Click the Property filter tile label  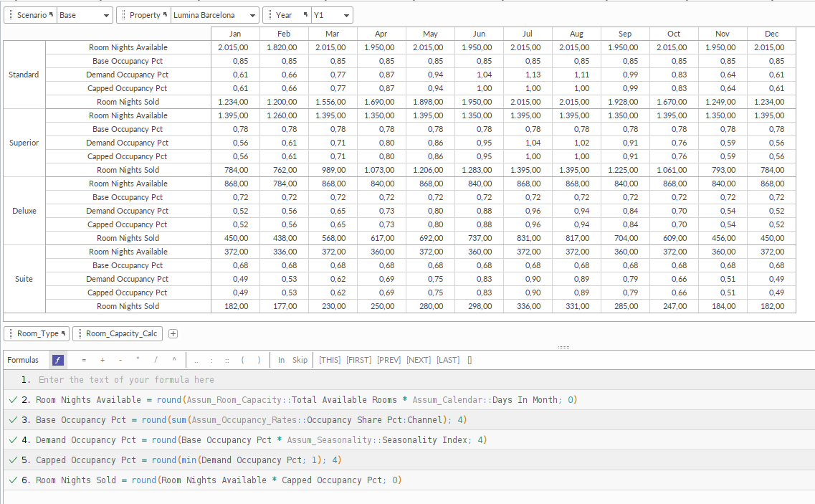[x=145, y=15]
